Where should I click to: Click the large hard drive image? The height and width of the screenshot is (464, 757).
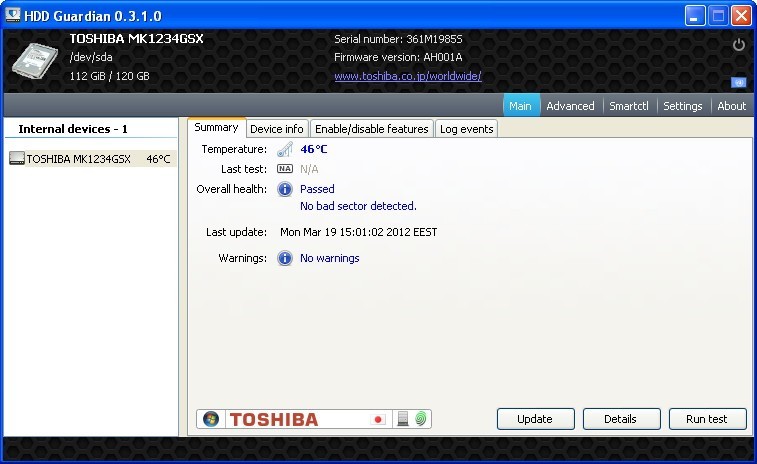[x=35, y=61]
